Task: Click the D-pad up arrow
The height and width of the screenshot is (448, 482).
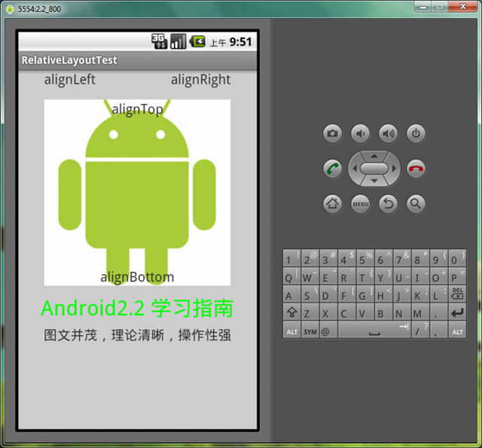Action: [x=374, y=156]
